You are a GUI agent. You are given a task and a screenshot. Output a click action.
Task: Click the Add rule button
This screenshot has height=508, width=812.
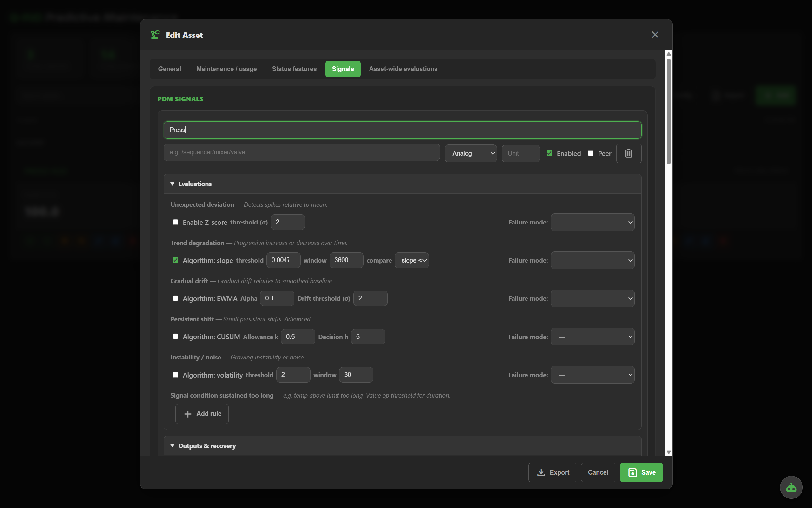202,414
